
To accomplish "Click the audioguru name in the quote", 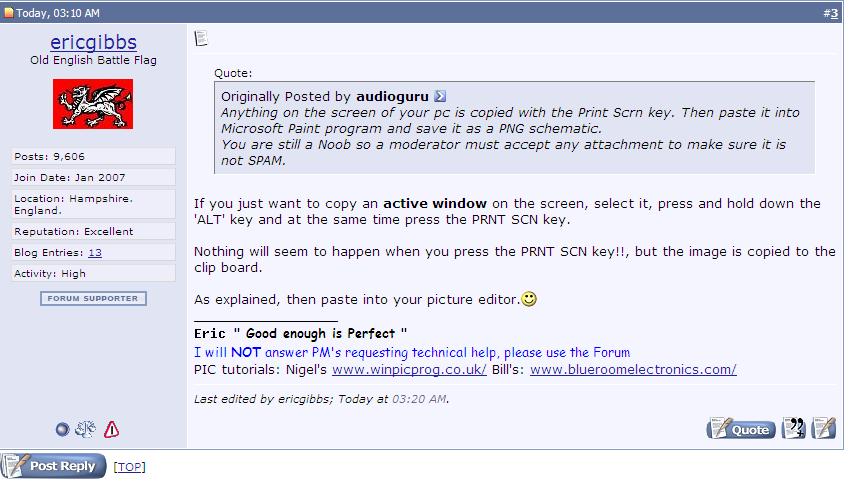I will (392, 96).
